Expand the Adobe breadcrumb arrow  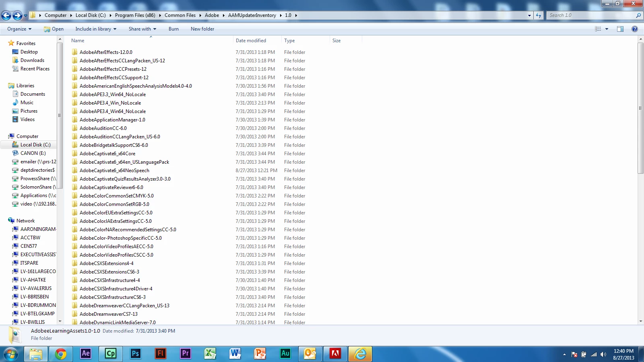(225, 15)
